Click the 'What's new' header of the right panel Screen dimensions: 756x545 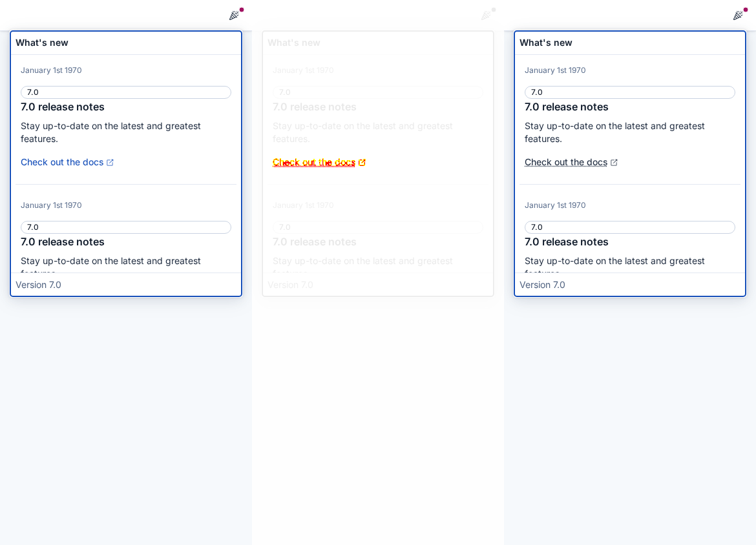point(546,43)
